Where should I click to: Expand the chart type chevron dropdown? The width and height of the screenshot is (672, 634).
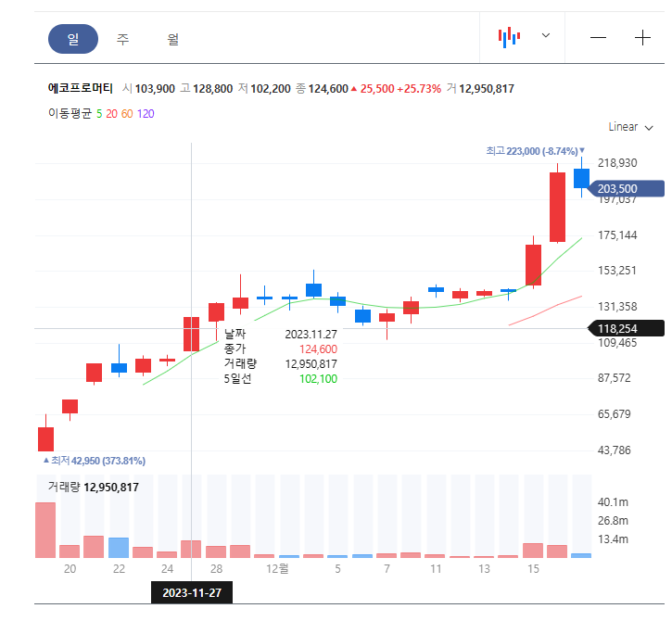pyautogui.click(x=546, y=36)
